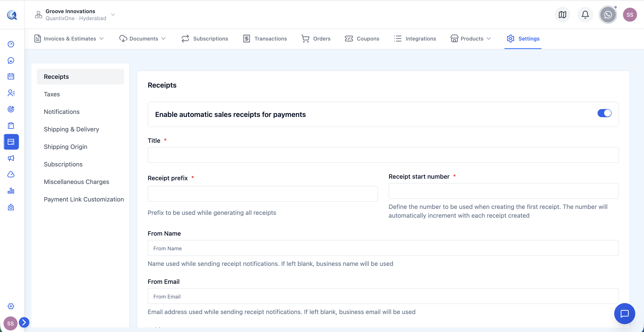Focus the Receipt prefix input field
Viewport: 644px width, 332px height.
pos(262,194)
